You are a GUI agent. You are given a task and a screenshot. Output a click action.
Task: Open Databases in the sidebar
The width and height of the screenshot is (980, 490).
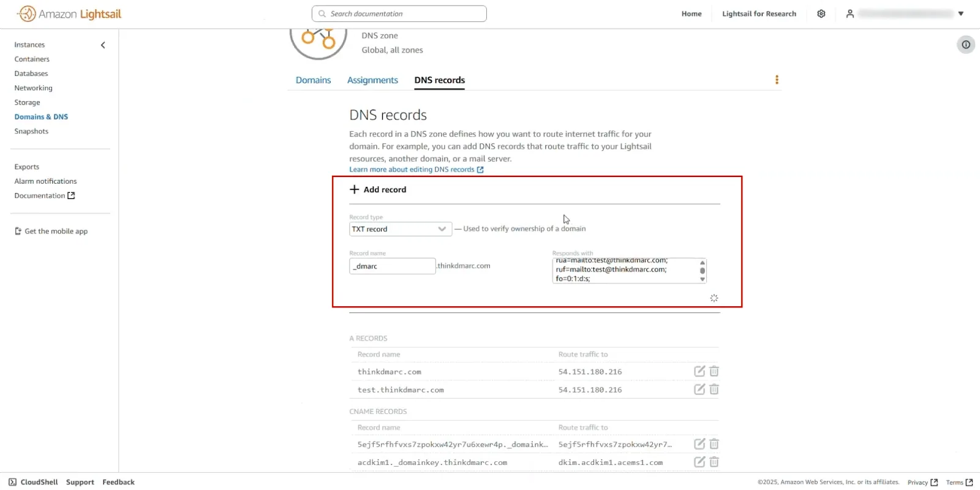coord(31,73)
